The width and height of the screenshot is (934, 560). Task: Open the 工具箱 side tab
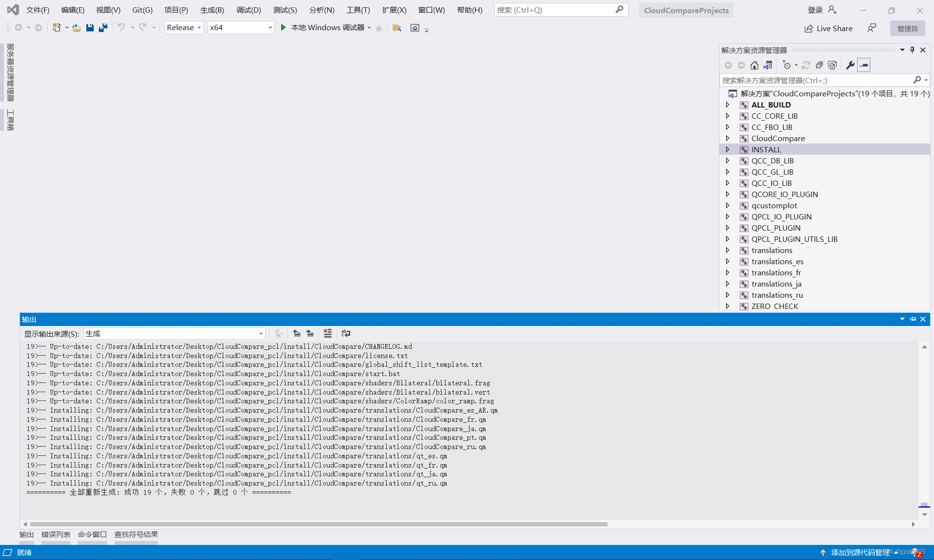[x=10, y=120]
